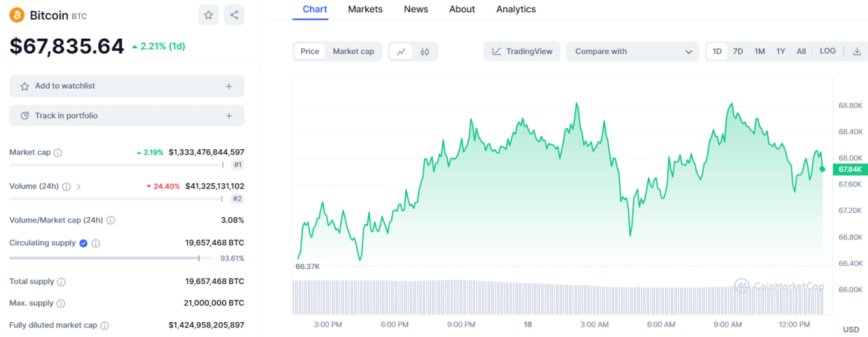Click the $41,325,131,102 volume value
Screen dimensions: 868x337
pos(214,186)
